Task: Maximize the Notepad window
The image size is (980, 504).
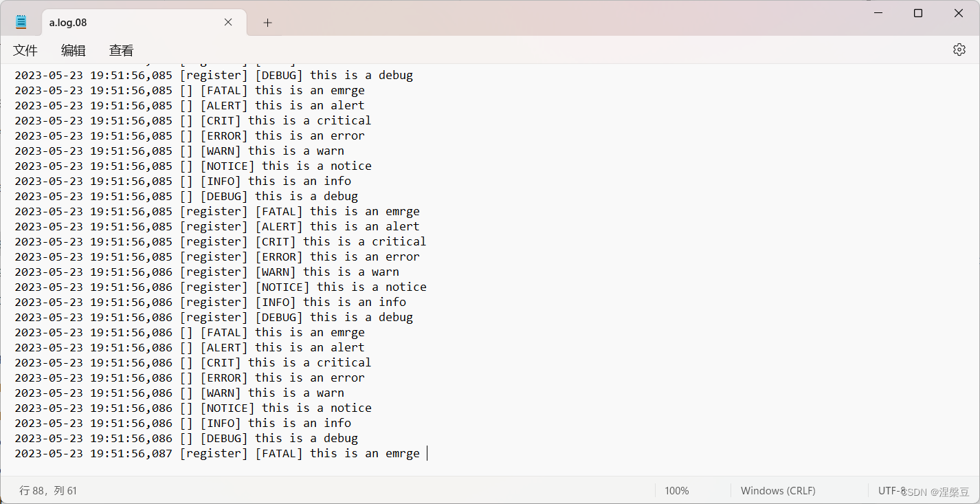Action: click(x=918, y=14)
